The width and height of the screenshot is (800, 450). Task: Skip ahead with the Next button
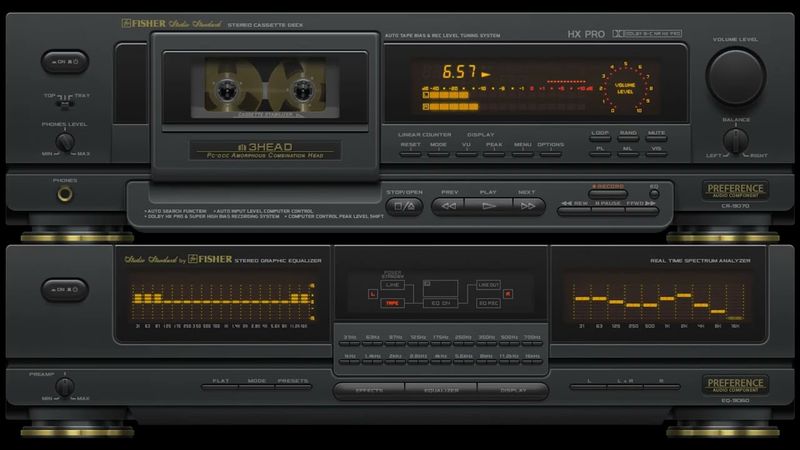click(x=525, y=205)
